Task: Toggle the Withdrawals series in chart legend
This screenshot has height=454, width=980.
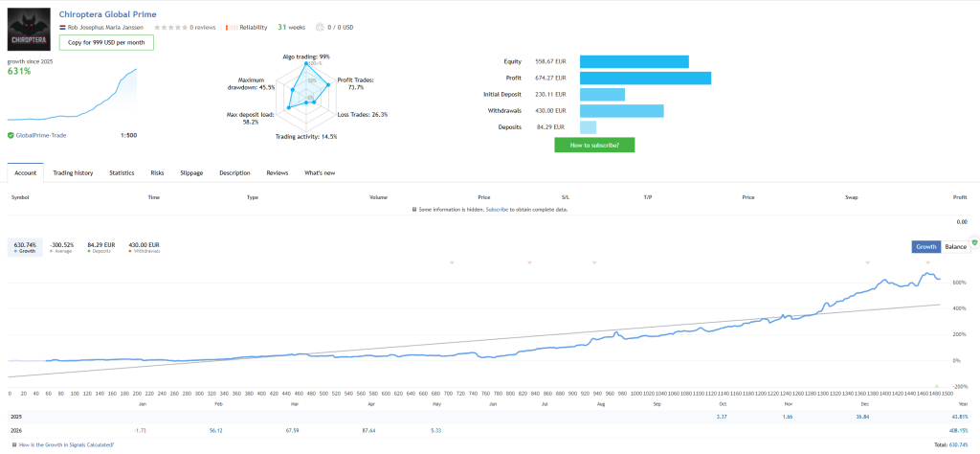Action: click(144, 248)
